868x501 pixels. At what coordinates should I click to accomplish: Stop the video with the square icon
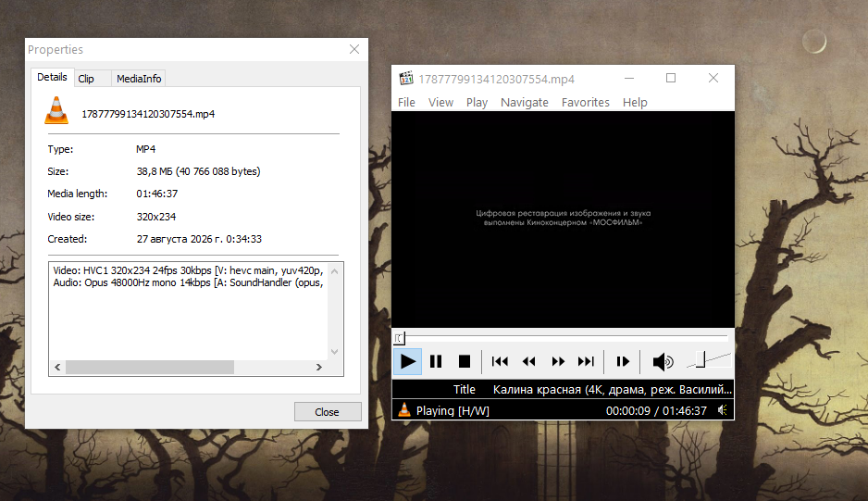(465, 362)
